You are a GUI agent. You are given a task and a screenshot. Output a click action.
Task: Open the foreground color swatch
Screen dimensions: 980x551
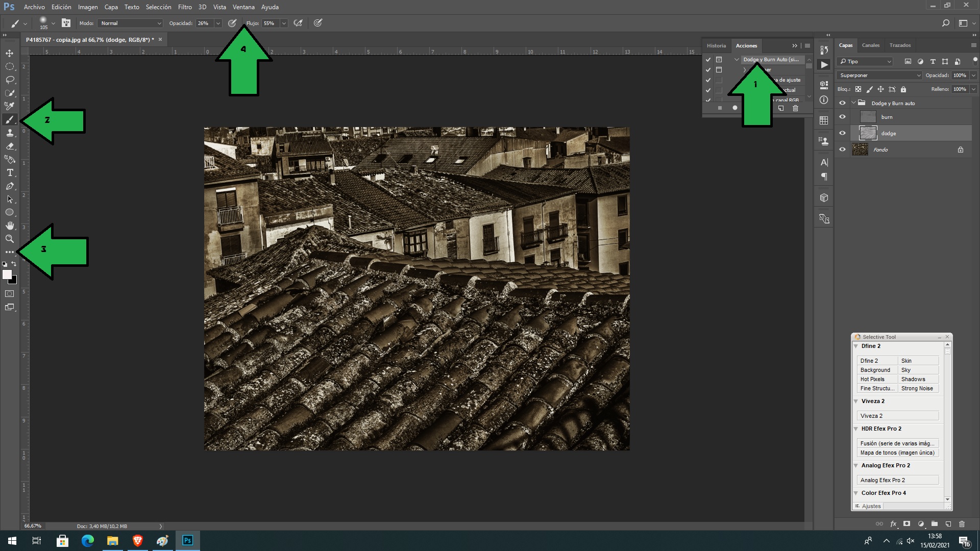[7, 274]
